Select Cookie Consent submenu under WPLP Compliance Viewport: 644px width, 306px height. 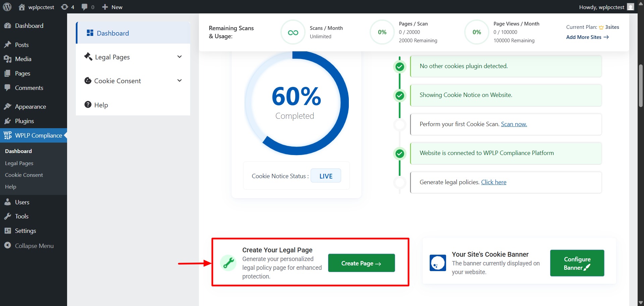click(x=24, y=175)
